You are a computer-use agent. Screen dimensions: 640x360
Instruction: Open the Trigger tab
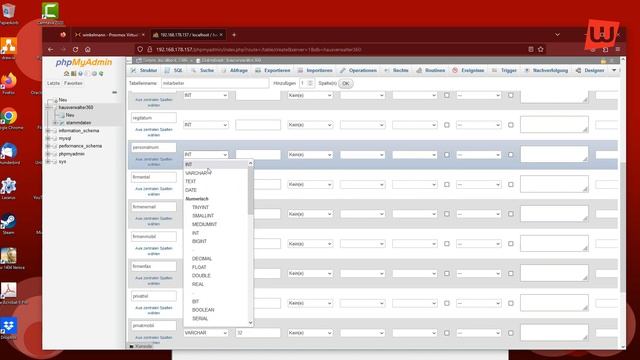tap(504, 71)
